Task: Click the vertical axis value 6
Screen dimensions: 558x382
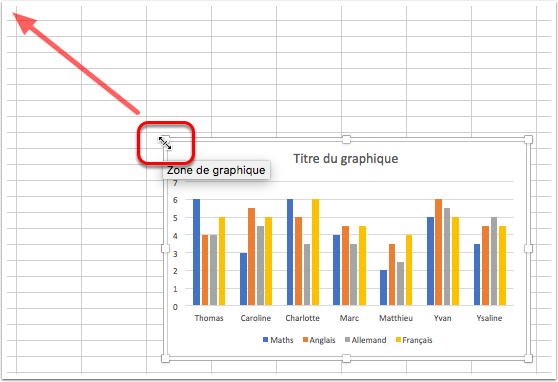Action: (175, 200)
